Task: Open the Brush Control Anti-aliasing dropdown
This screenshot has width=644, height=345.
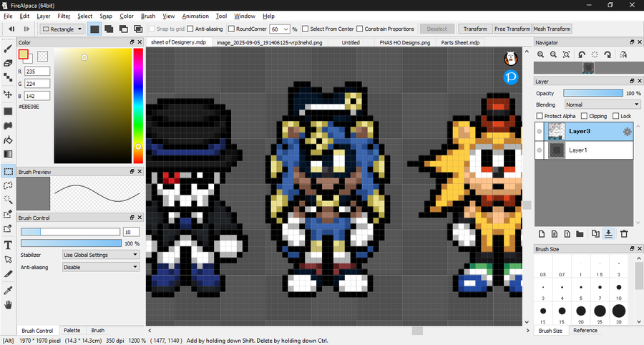Action: [x=101, y=267]
